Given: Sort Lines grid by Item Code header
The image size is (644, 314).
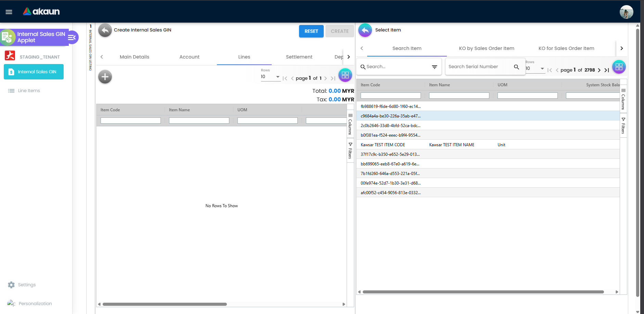Looking at the screenshot, I should (110, 110).
